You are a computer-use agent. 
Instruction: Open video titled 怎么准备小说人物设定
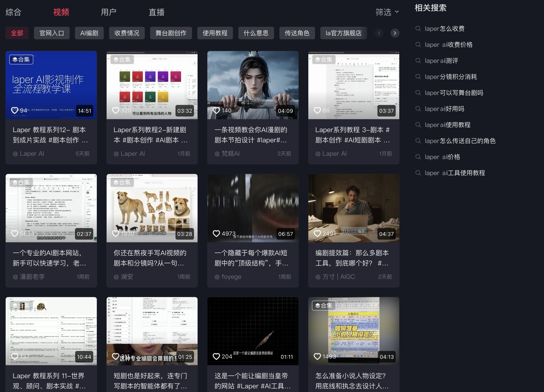click(x=352, y=381)
